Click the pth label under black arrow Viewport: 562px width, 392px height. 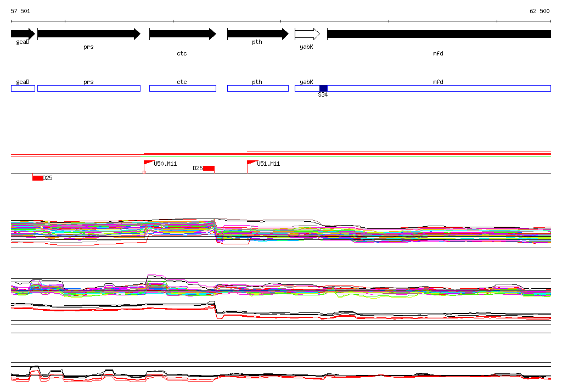pos(257,42)
